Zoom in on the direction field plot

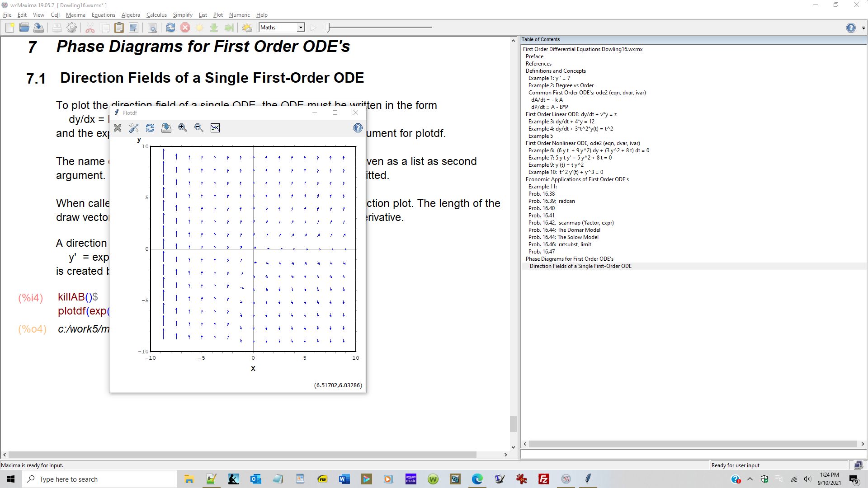click(x=183, y=128)
